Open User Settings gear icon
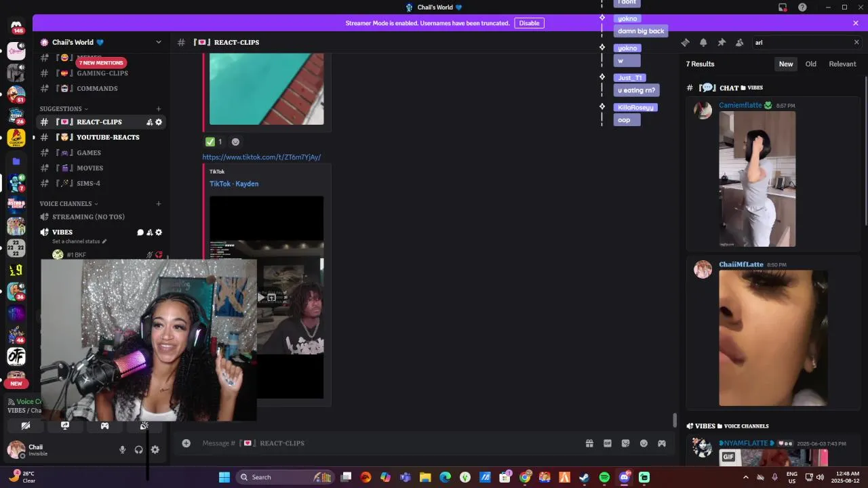The image size is (868, 488). tap(155, 449)
